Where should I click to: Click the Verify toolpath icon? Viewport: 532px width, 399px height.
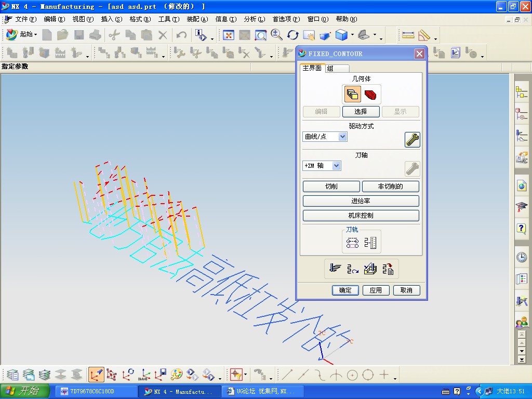[x=370, y=269]
